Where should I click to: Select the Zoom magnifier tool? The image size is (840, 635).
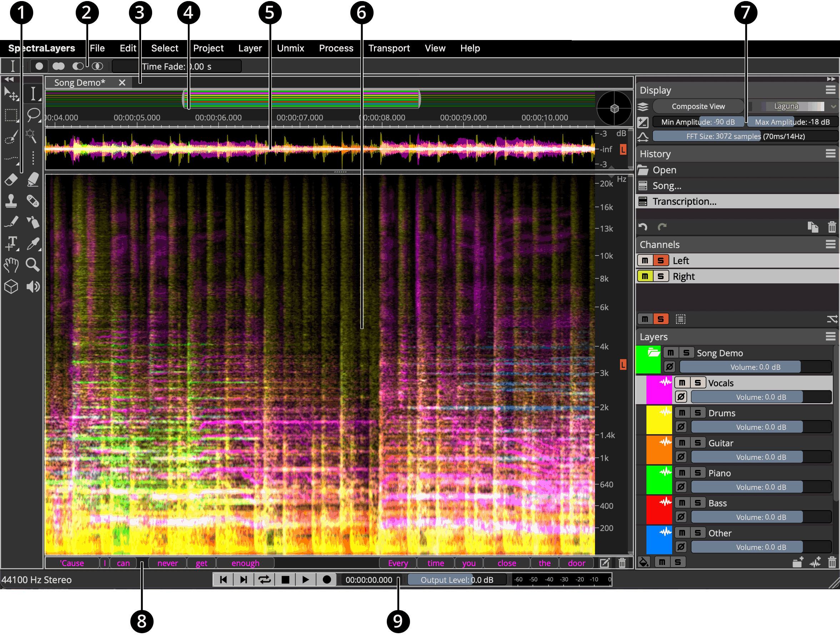pyautogui.click(x=33, y=265)
